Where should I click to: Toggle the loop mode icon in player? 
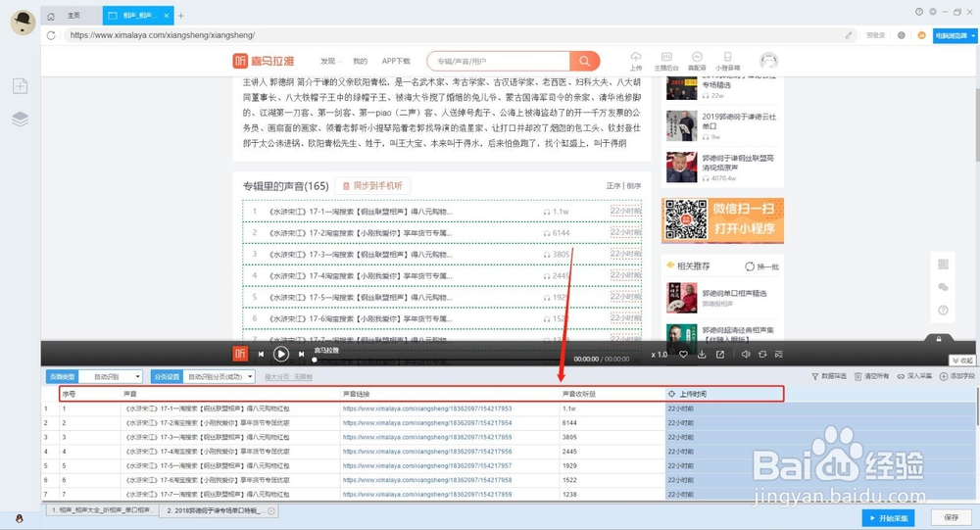pyautogui.click(x=762, y=355)
